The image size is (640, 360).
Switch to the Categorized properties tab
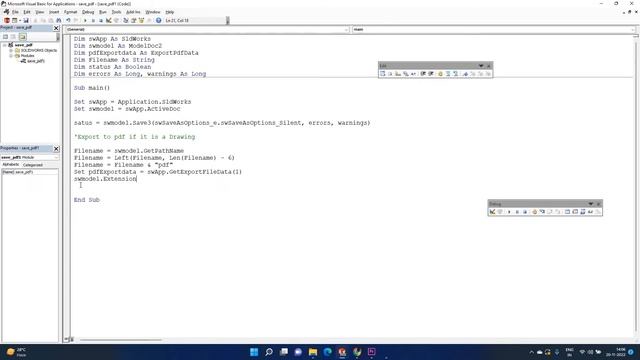33,165
